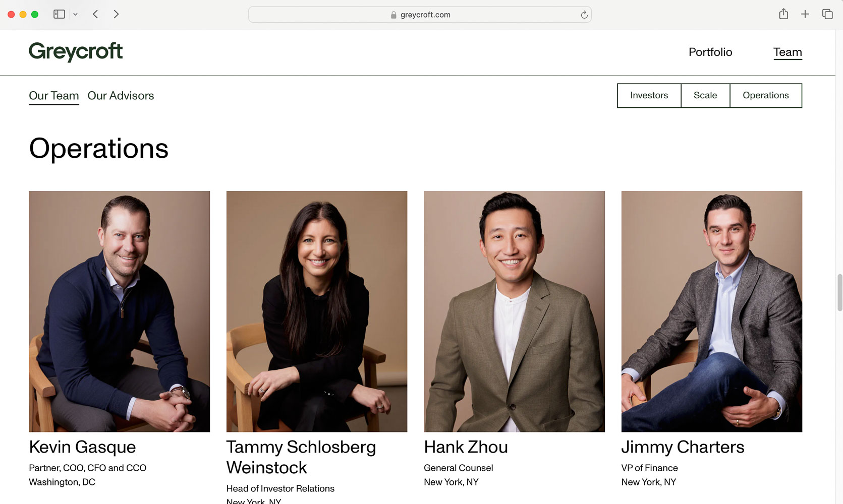Screen dimensions: 843x504
Task: Select the Operations filter button
Action: pos(765,95)
